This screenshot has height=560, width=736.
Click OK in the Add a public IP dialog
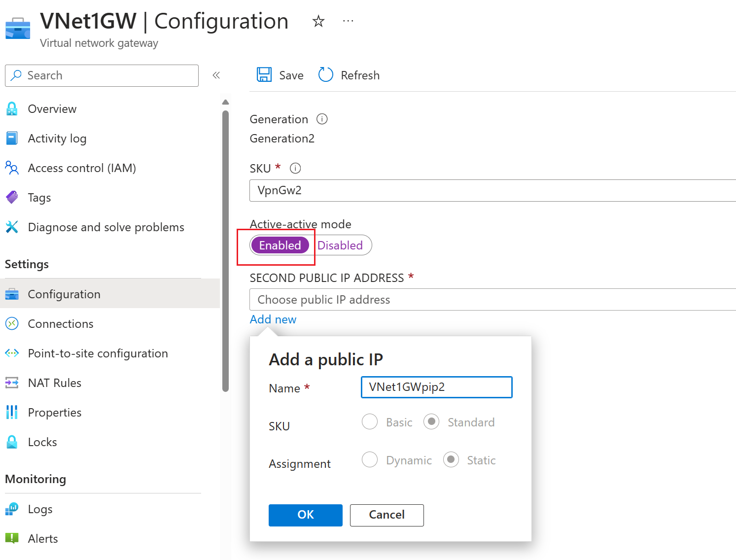click(306, 515)
